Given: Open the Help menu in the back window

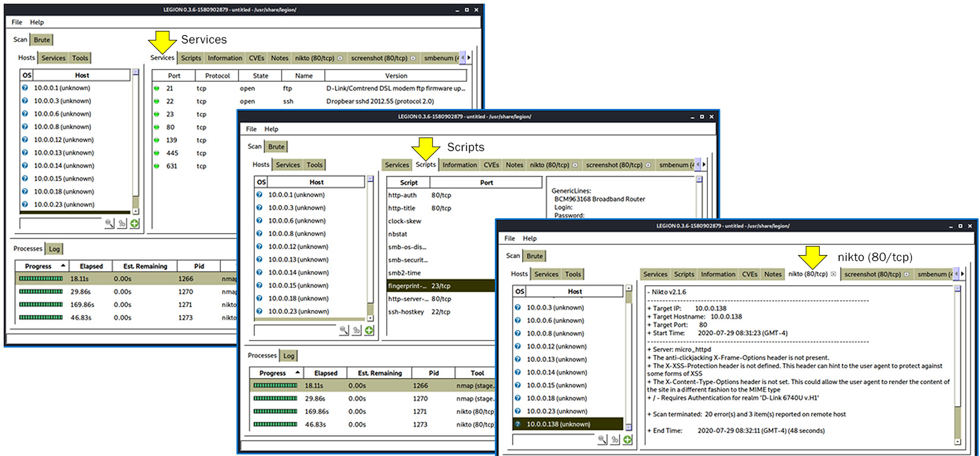Looking at the screenshot, I should point(37,22).
